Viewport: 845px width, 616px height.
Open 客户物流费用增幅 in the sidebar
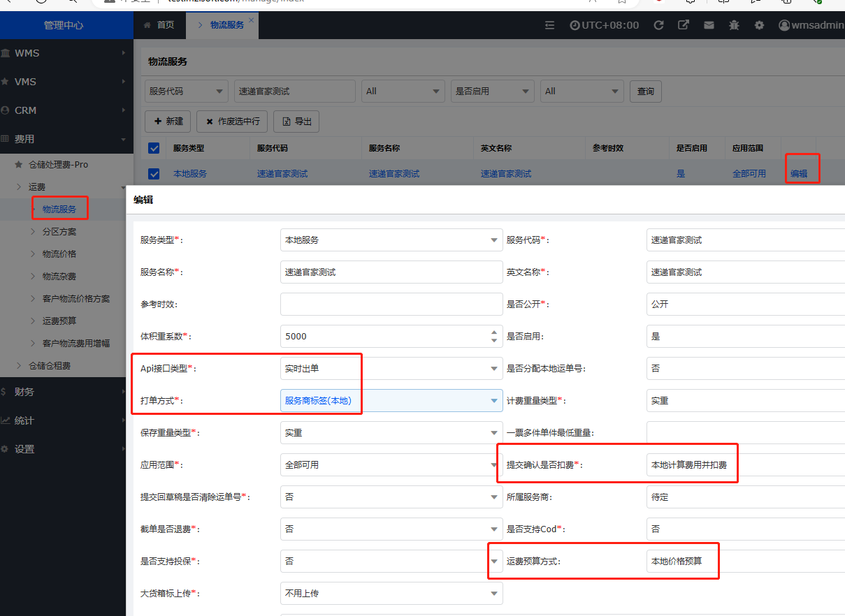[x=76, y=343]
